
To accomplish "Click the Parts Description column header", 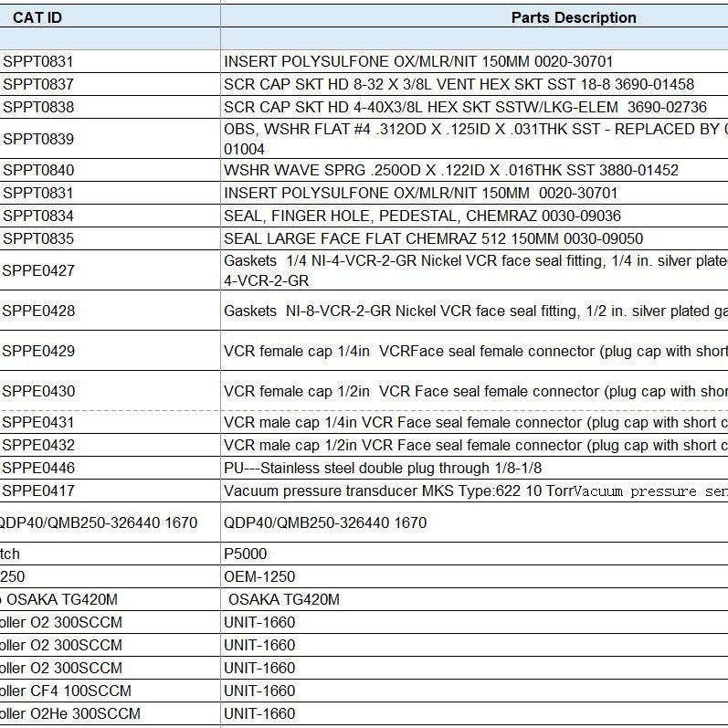I will tap(573, 17).
